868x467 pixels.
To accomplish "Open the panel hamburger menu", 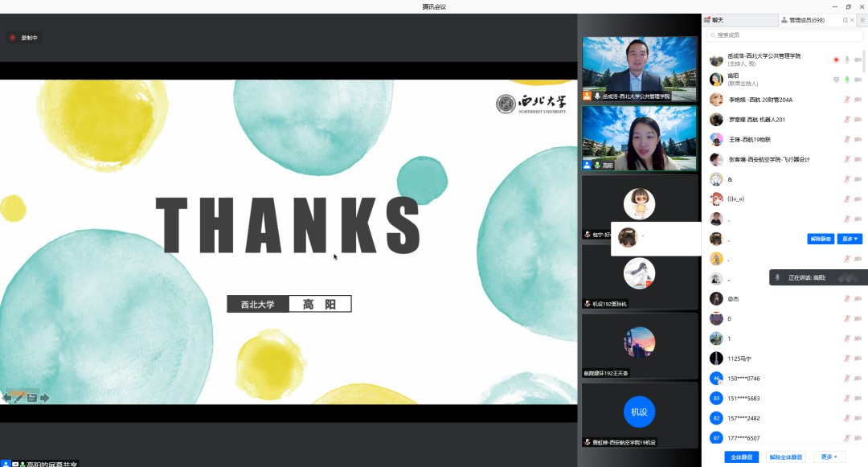I will [862, 20].
